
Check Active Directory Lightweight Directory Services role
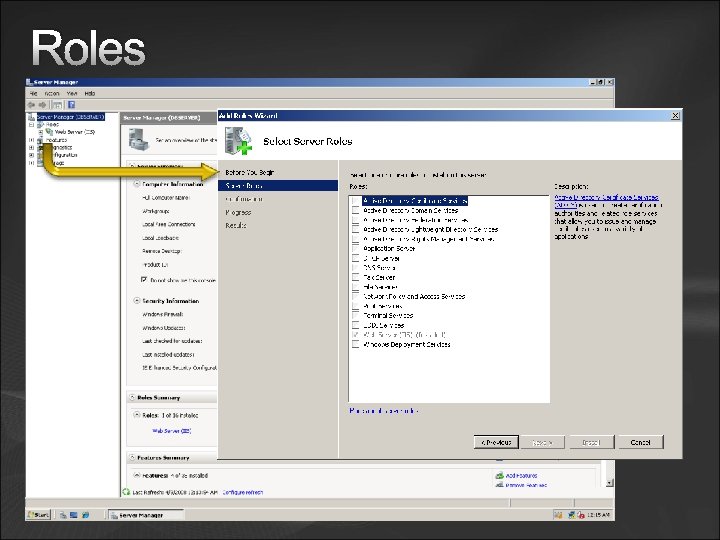click(355, 229)
